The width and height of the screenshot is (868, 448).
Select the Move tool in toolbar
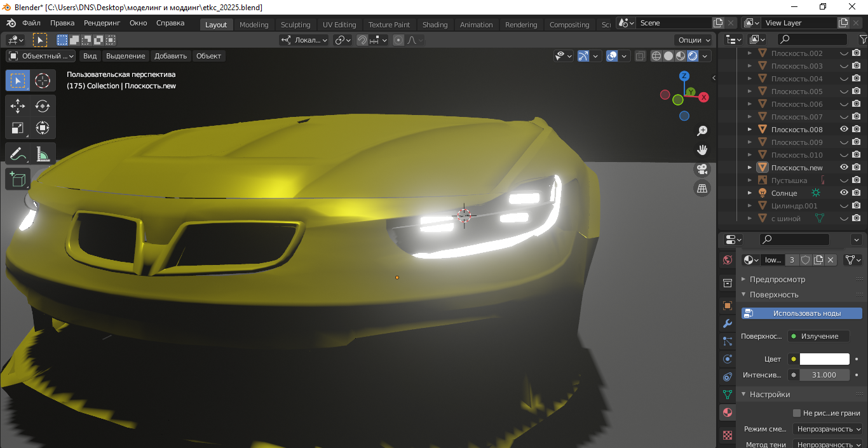click(x=18, y=106)
